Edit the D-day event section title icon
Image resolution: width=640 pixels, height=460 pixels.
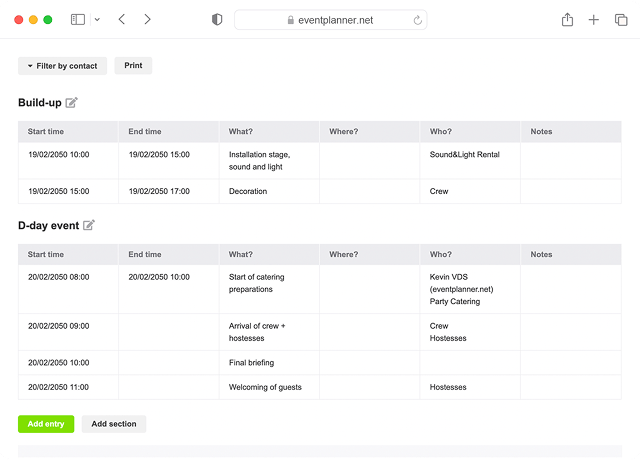coord(89,225)
